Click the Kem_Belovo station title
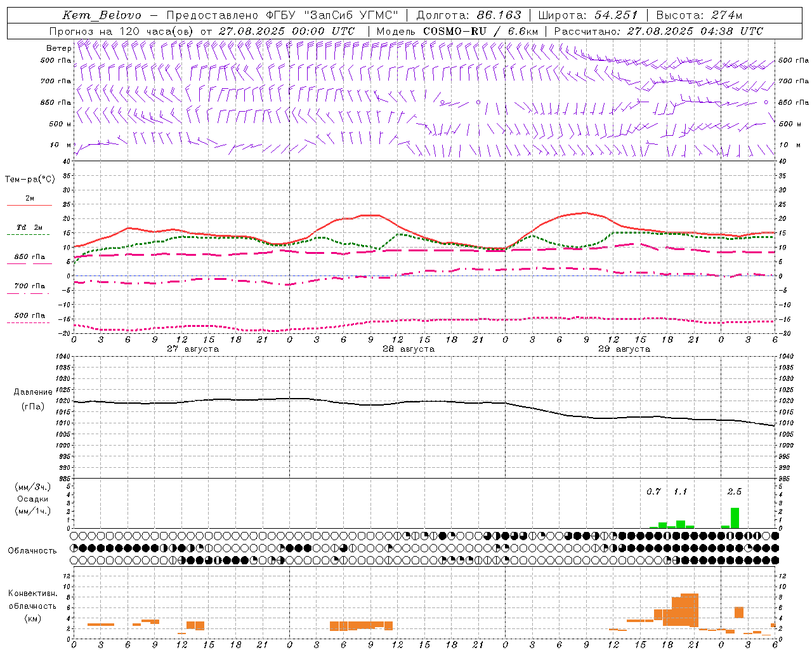 (x=101, y=15)
